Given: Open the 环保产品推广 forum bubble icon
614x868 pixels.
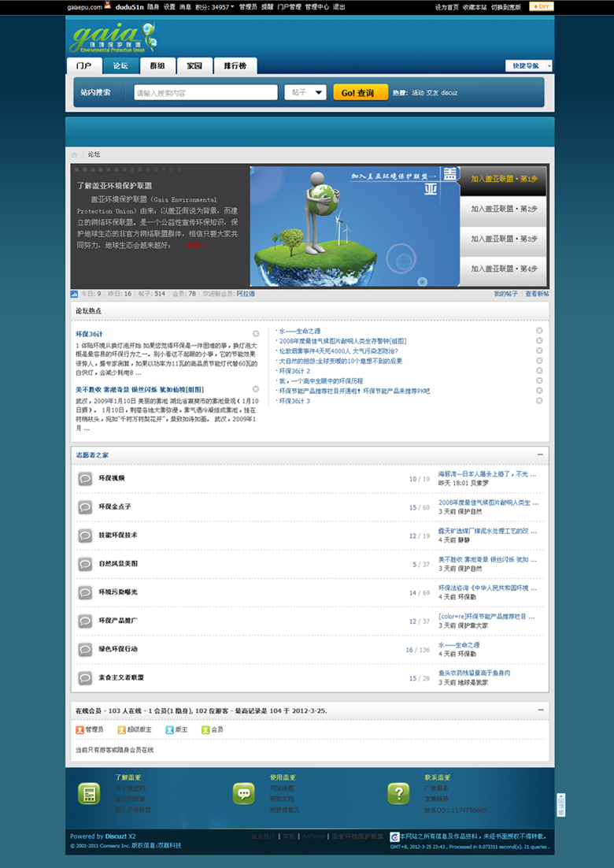Looking at the screenshot, I should [85, 621].
